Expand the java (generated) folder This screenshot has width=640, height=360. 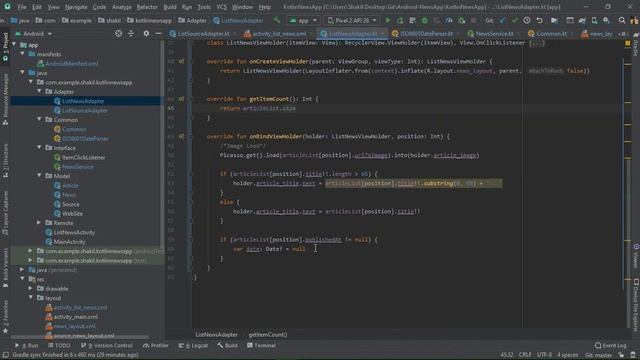22,270
